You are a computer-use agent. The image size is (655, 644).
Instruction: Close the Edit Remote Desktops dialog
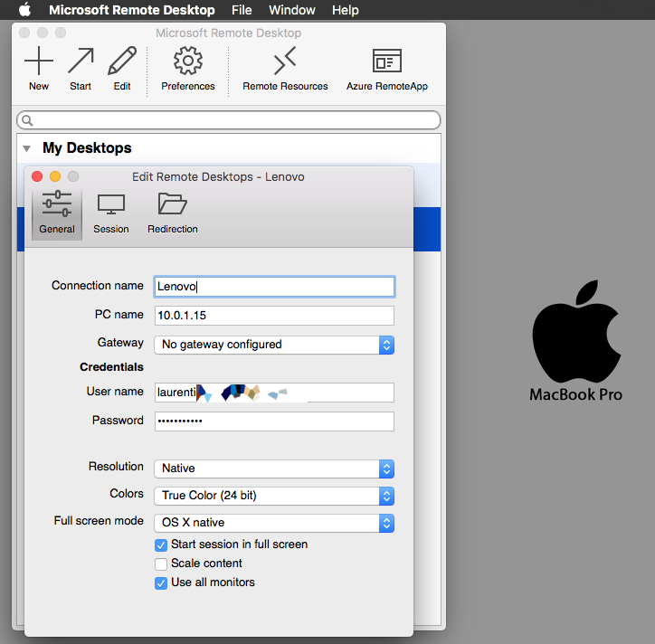(37, 176)
